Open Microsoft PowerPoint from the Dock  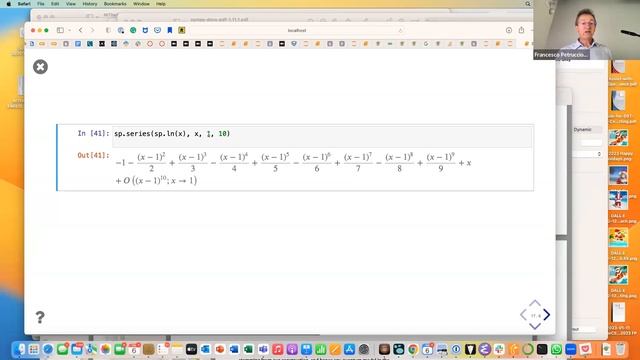tap(220, 349)
